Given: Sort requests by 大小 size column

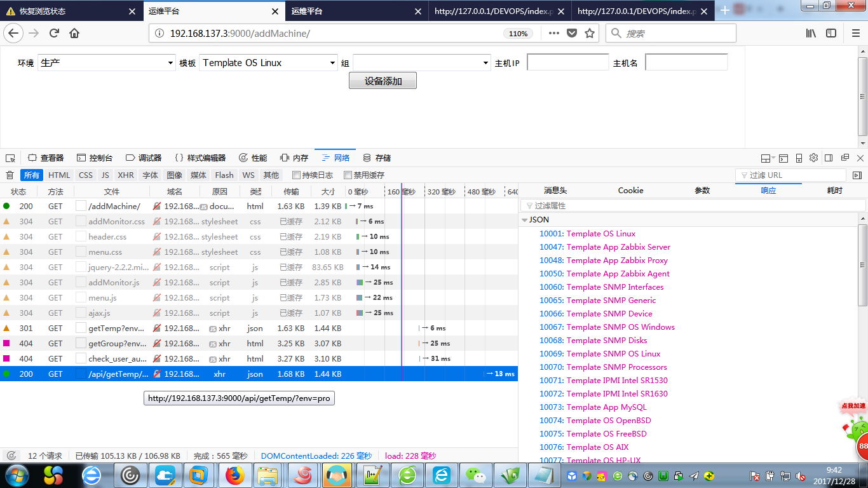Looking at the screenshot, I should point(328,191).
